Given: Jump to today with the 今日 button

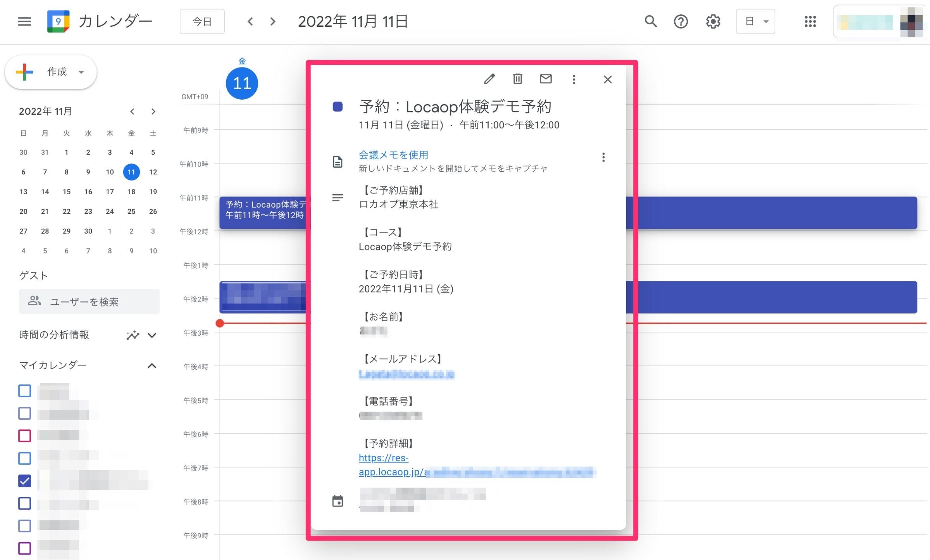Looking at the screenshot, I should click(x=202, y=22).
